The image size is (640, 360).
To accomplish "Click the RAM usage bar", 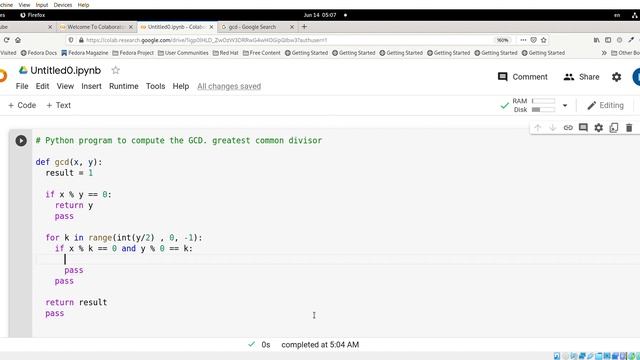I will click(x=543, y=101).
